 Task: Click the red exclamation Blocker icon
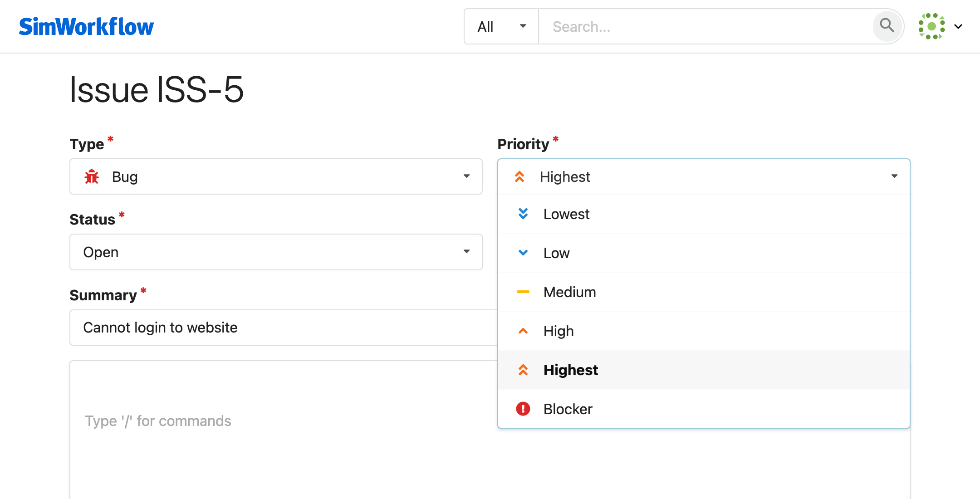(x=523, y=409)
